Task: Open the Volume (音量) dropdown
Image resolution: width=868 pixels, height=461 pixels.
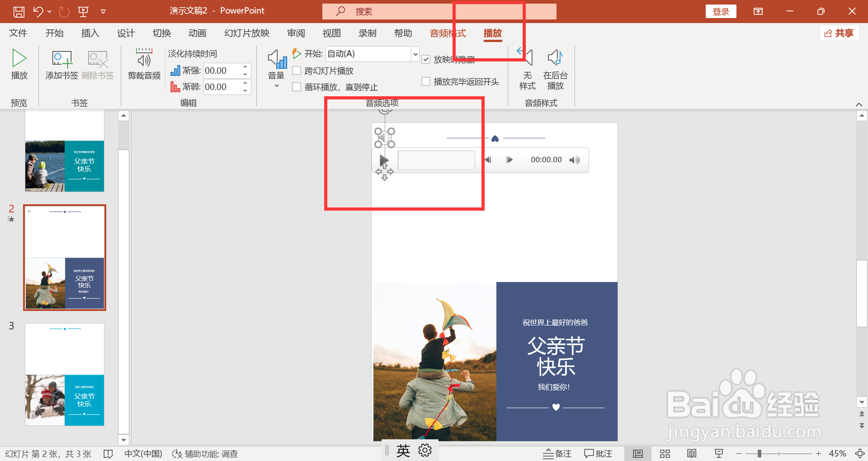Action: [x=277, y=69]
